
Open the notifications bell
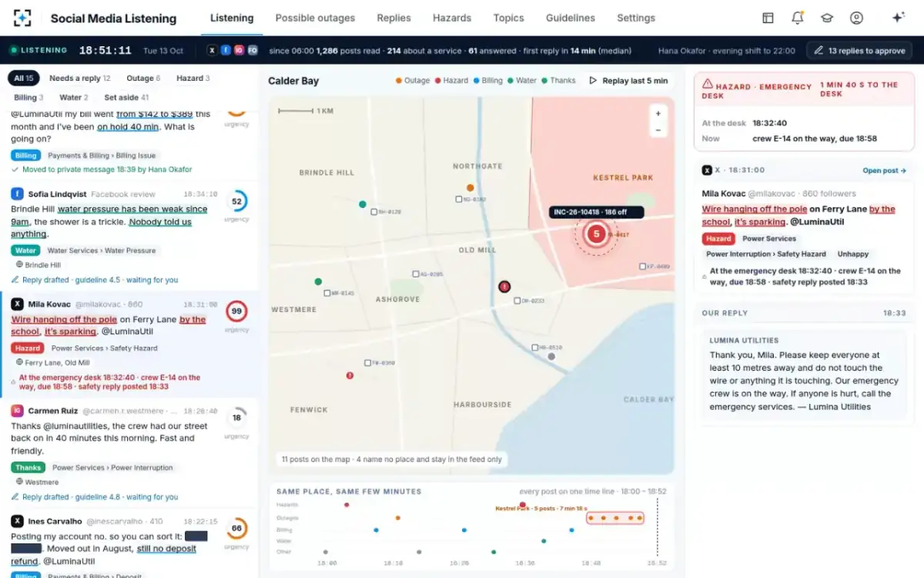click(x=798, y=18)
